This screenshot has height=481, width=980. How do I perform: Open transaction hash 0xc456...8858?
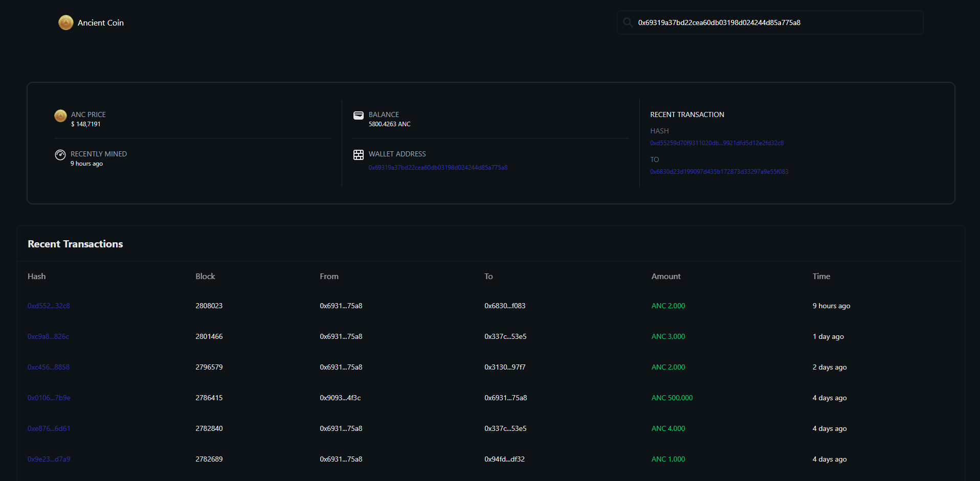49,367
